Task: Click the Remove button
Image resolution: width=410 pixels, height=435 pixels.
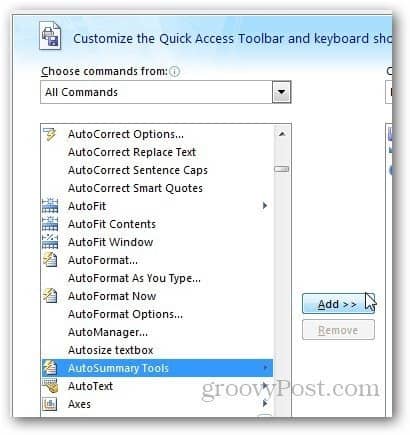Action: 338,330
